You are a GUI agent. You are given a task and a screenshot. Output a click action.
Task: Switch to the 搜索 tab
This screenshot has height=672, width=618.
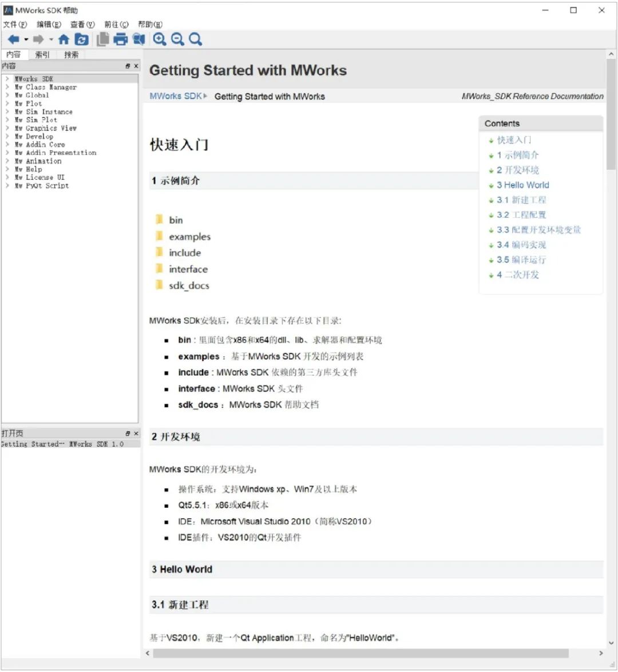tap(71, 55)
